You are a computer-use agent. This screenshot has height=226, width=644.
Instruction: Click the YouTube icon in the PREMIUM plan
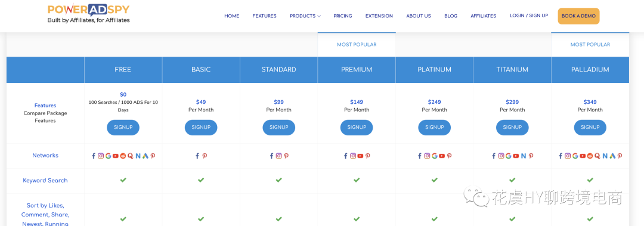[360, 156]
